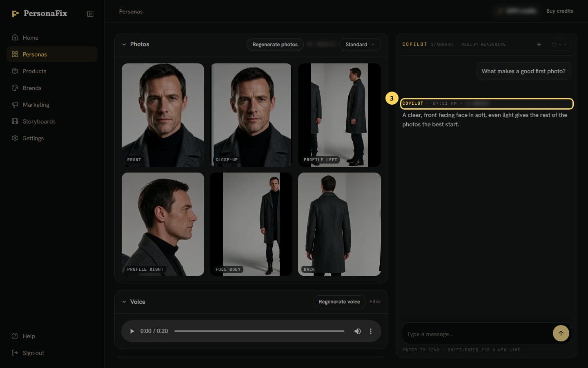Open the FULL BODY photo
Screen dimensions: 588x368
point(251,224)
